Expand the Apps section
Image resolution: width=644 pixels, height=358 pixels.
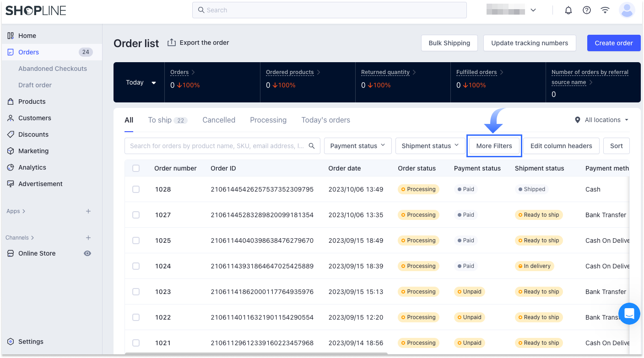pos(16,211)
